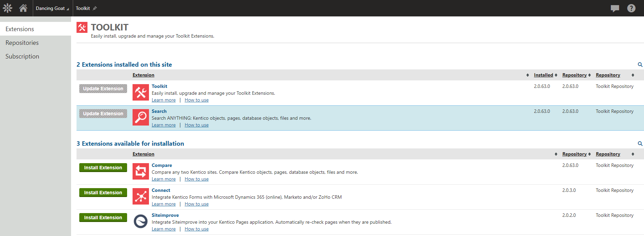Image resolution: width=644 pixels, height=236 pixels.
Task: Search available extensions magnifier icon
Action: coord(640,144)
